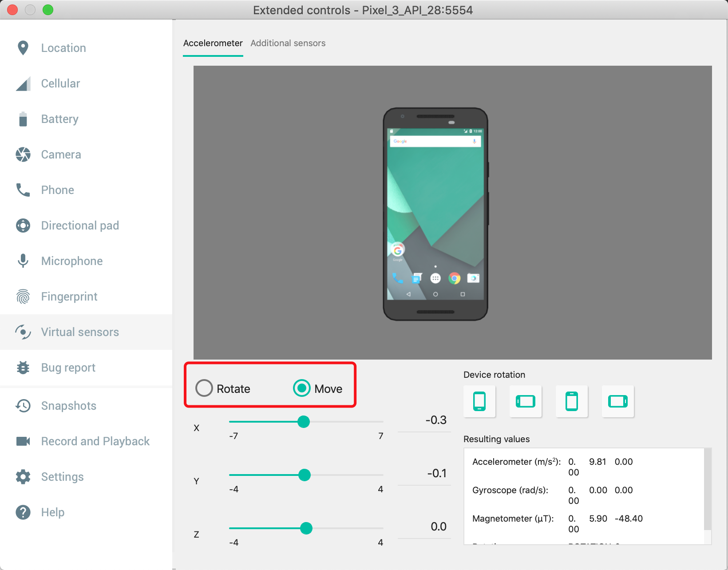Click the Z axis slider handle
This screenshot has width=728, height=570.
(x=306, y=528)
